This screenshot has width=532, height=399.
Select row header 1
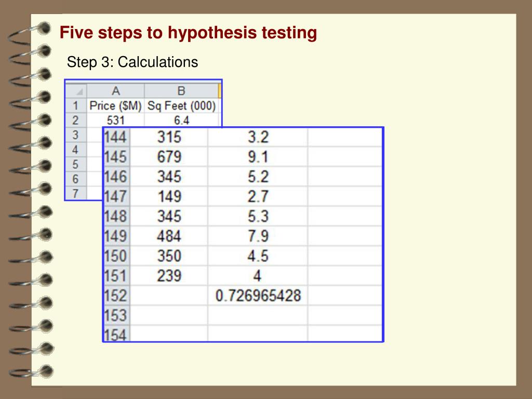point(76,105)
